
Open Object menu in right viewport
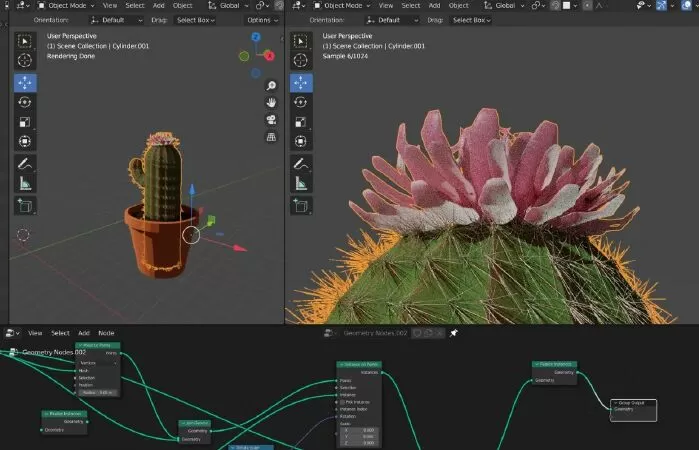click(x=459, y=6)
